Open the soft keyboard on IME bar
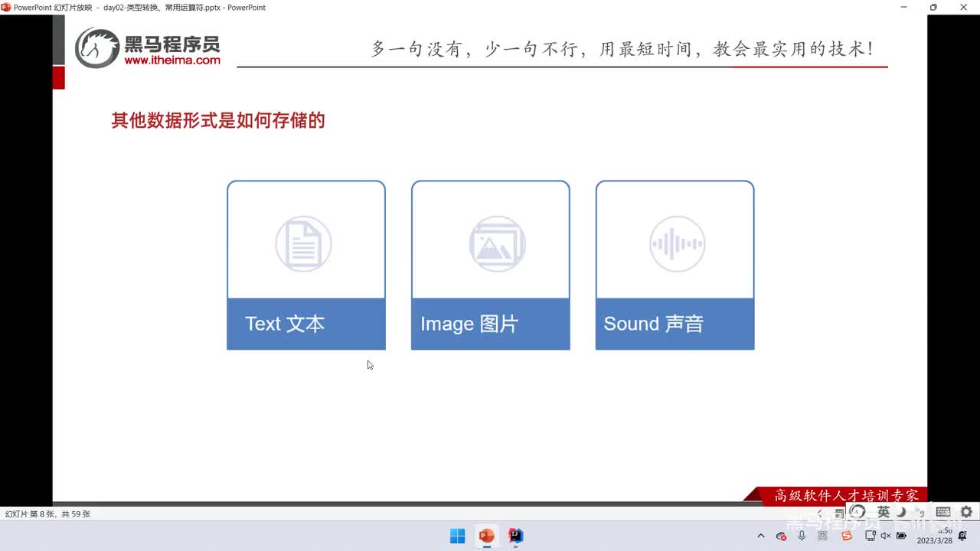The image size is (980, 551). 943,512
